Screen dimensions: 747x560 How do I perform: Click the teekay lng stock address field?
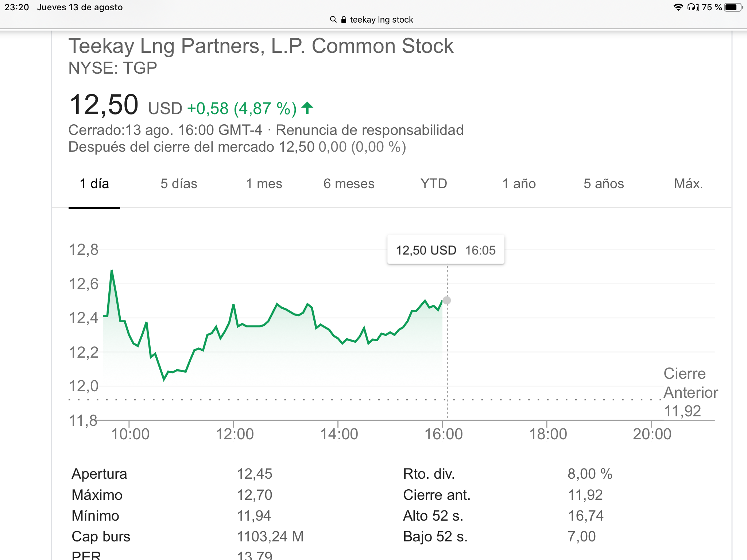click(381, 20)
